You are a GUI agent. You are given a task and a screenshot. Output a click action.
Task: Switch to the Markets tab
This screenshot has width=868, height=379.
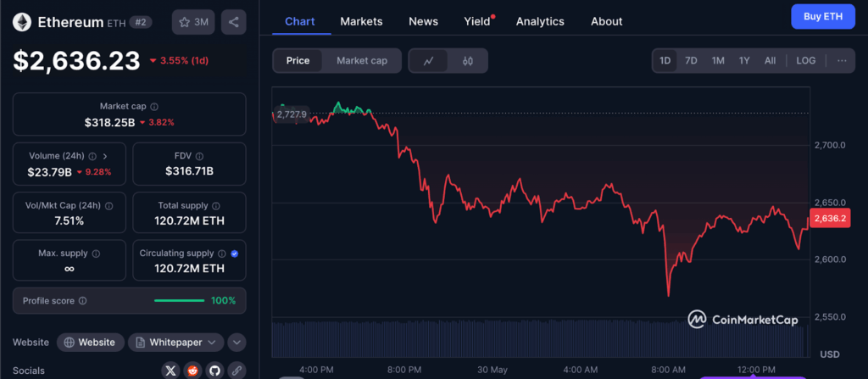click(x=361, y=21)
